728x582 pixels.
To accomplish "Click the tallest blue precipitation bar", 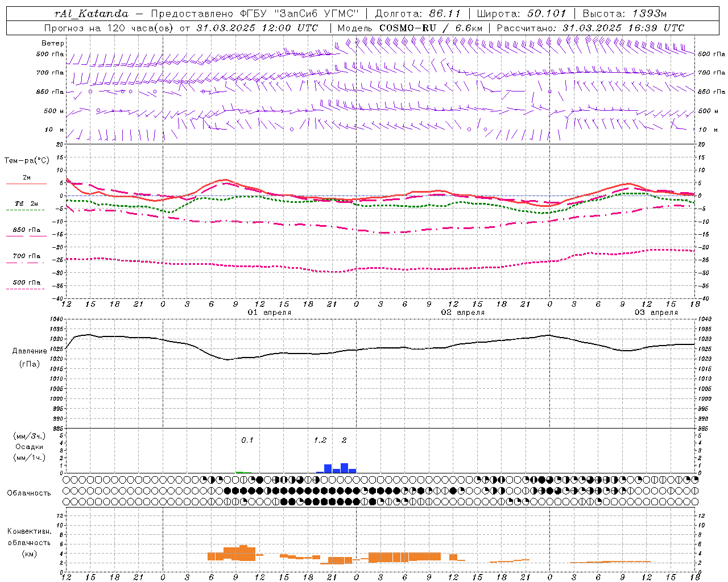I will click(344, 468).
